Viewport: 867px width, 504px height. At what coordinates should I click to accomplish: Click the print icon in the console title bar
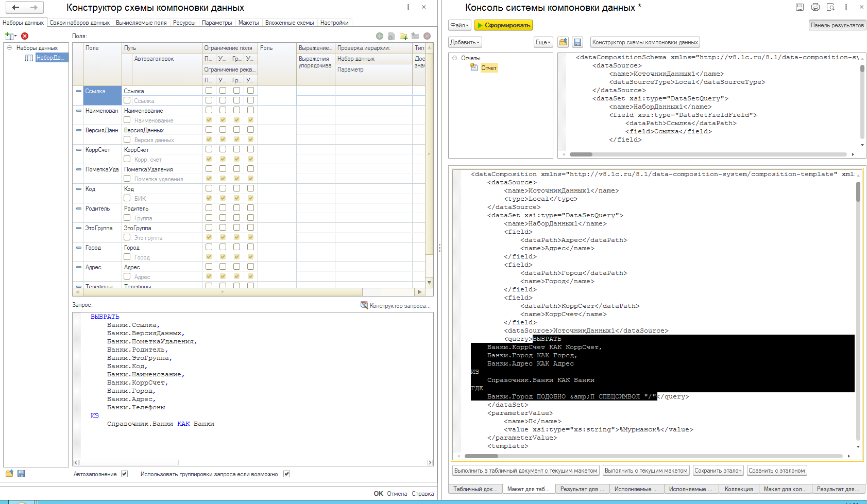pyautogui.click(x=815, y=7)
